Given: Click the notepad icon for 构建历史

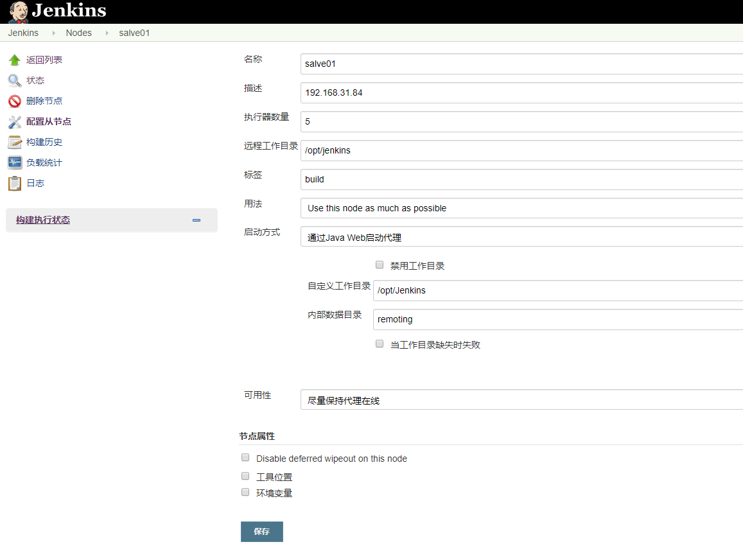Looking at the screenshot, I should pos(15,142).
